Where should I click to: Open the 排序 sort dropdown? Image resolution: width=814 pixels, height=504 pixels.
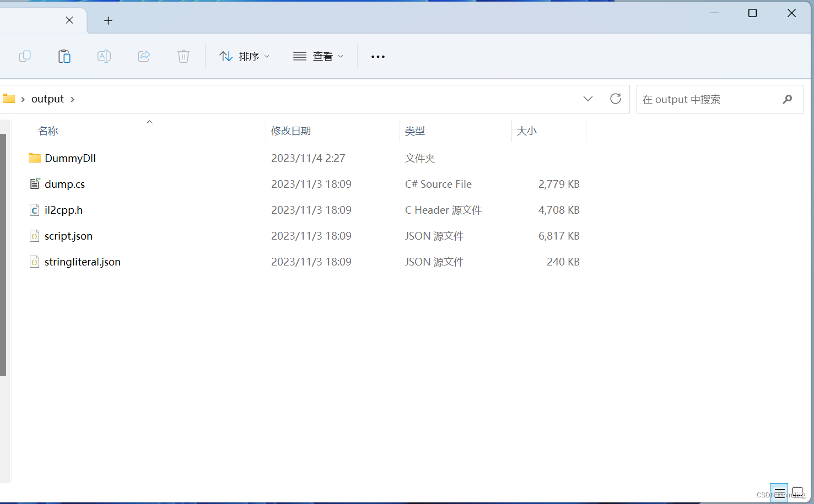point(245,56)
